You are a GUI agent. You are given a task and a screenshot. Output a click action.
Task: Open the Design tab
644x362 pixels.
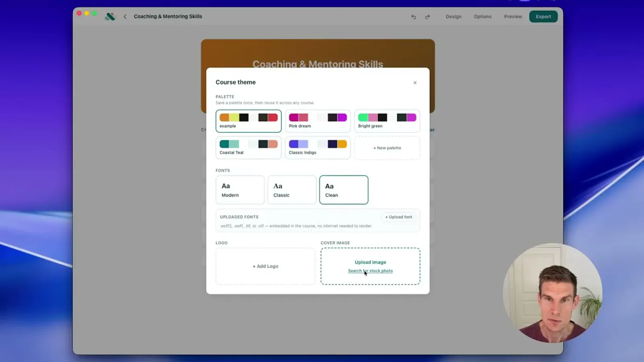(x=454, y=16)
